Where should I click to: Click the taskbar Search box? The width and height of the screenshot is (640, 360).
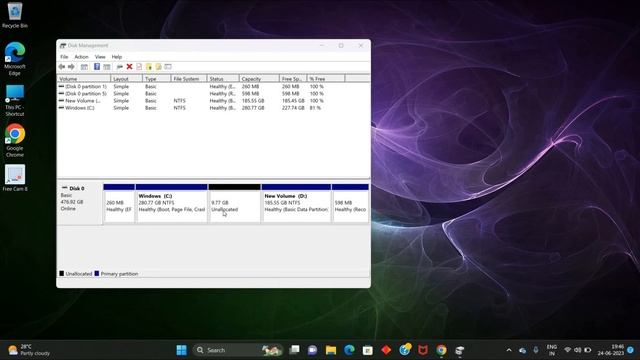coord(238,350)
